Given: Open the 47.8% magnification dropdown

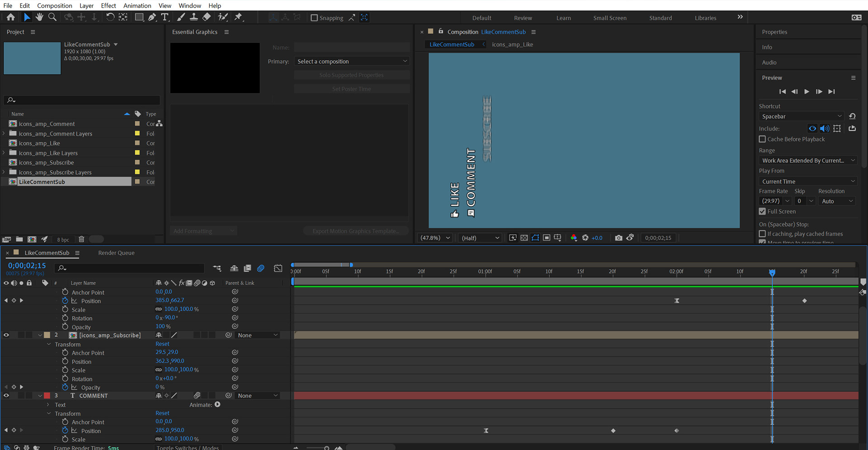Looking at the screenshot, I should tap(435, 238).
